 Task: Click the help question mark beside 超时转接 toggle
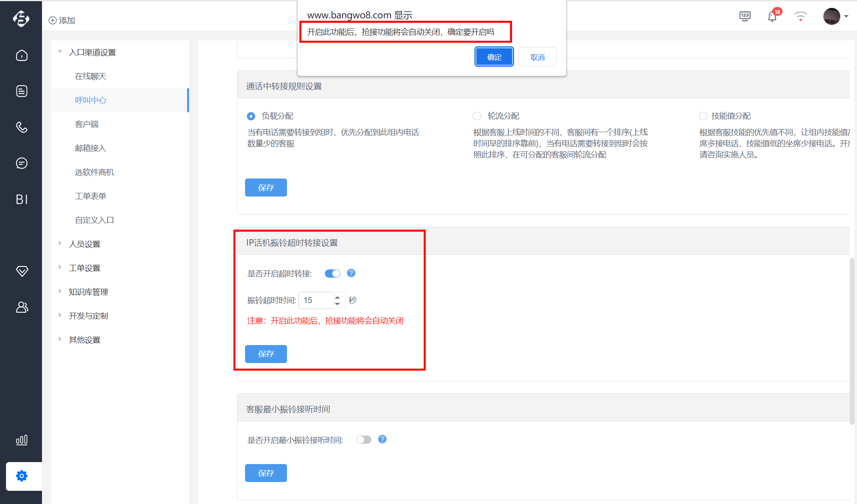(351, 273)
